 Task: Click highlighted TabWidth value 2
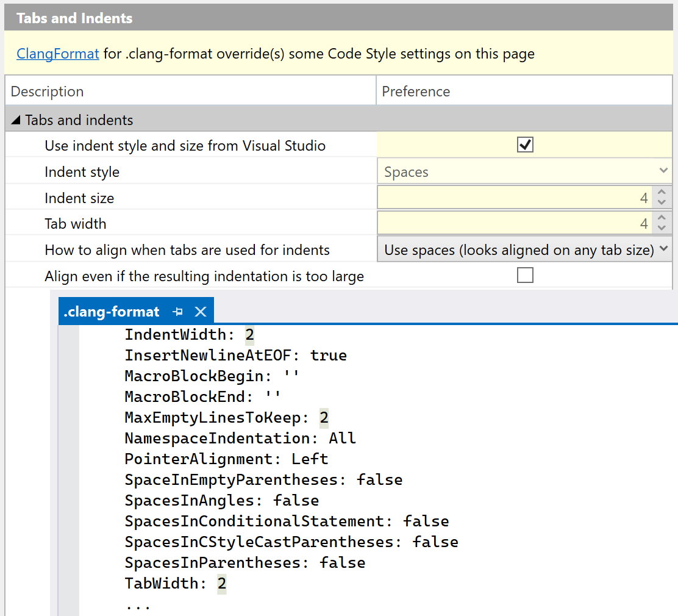click(221, 583)
